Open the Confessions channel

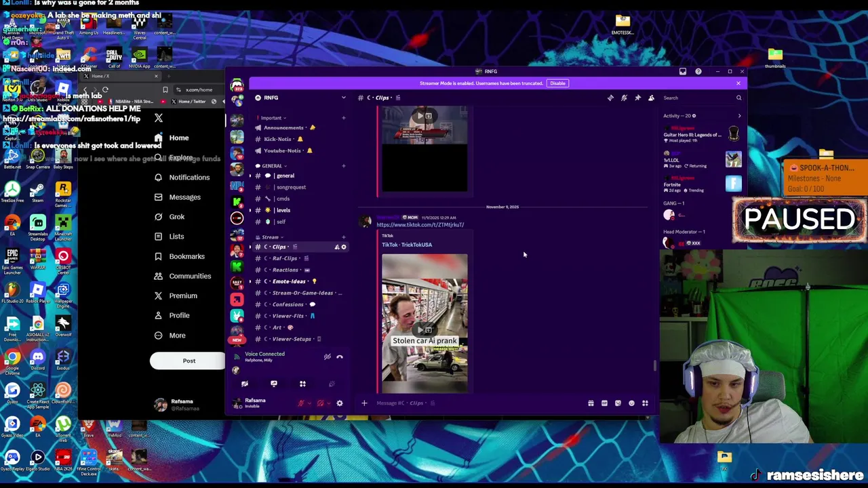(x=300, y=304)
